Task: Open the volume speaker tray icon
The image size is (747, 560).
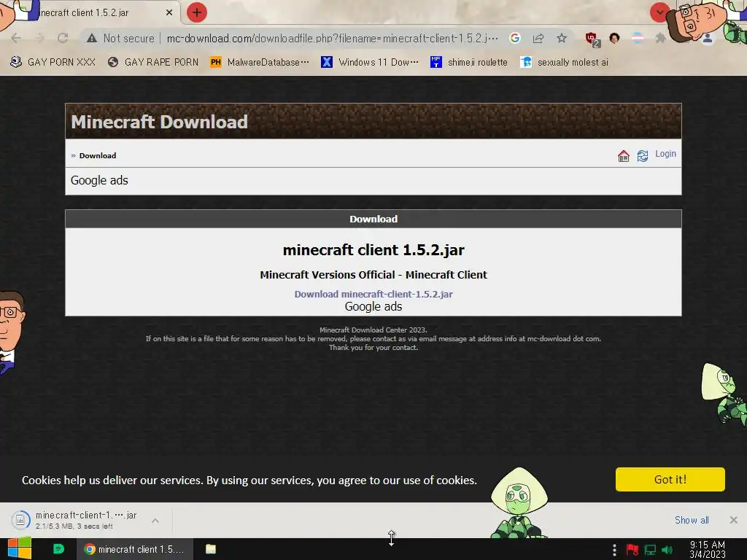Action: point(667,550)
